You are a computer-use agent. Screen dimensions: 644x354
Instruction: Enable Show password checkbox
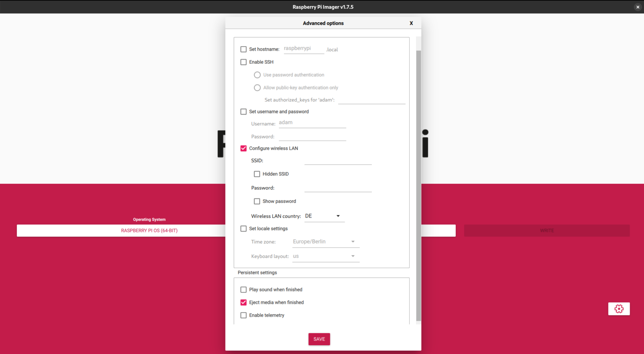tap(257, 201)
